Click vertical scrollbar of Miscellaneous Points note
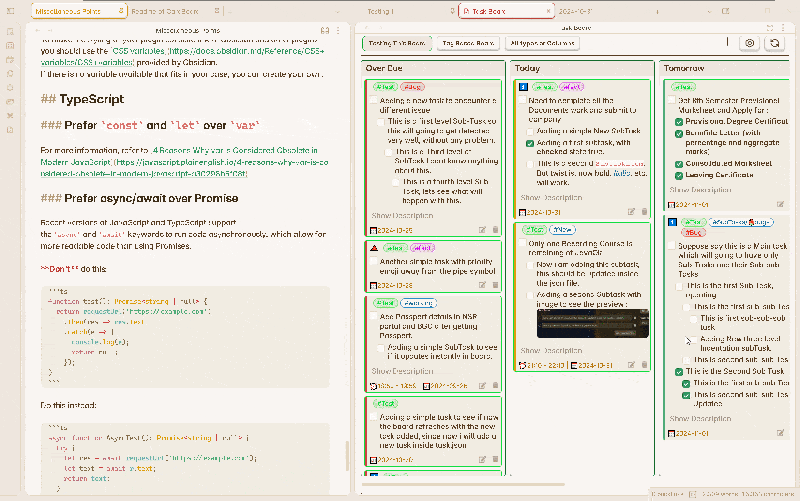The width and height of the screenshot is (800, 501). [347, 455]
